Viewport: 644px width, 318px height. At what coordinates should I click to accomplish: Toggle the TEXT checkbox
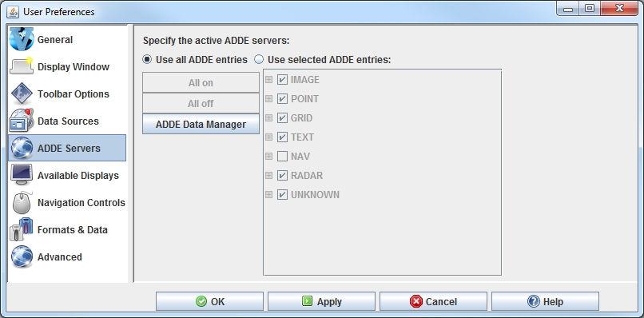click(282, 137)
